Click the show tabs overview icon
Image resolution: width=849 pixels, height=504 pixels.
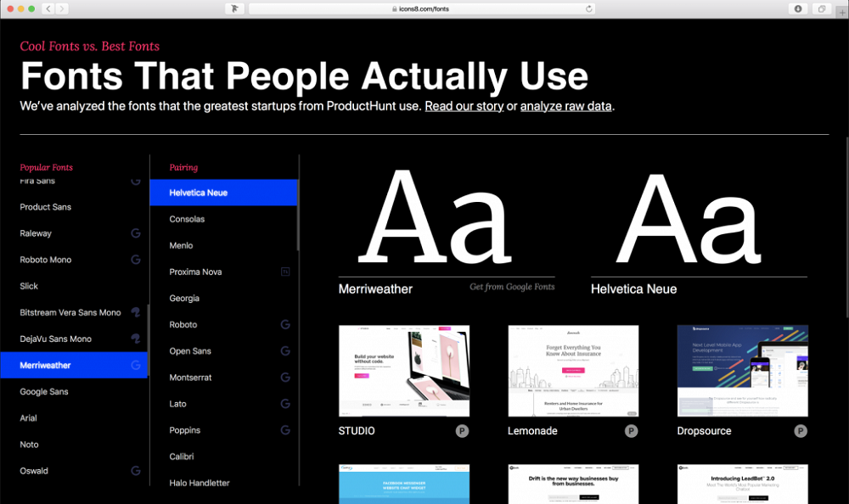pyautogui.click(x=822, y=8)
